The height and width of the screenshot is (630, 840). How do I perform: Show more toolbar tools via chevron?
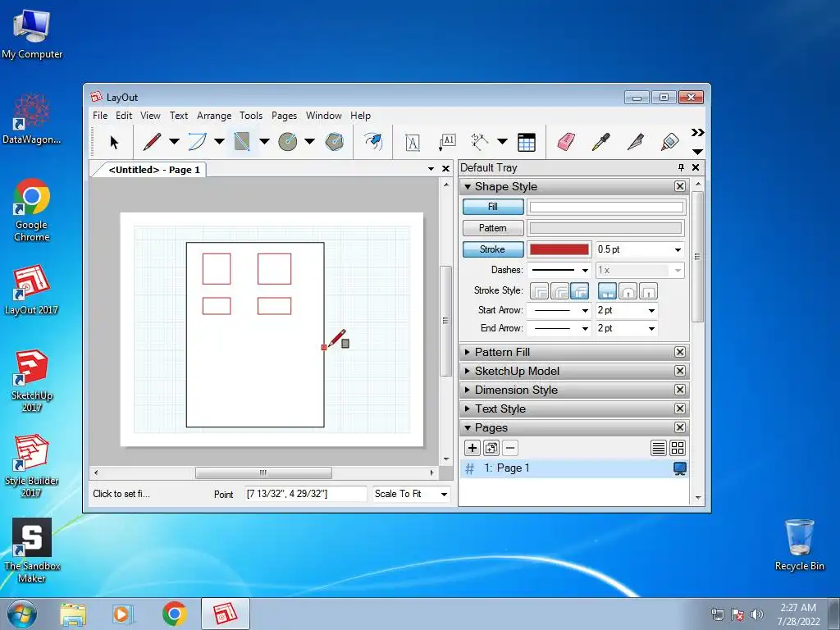tap(697, 132)
